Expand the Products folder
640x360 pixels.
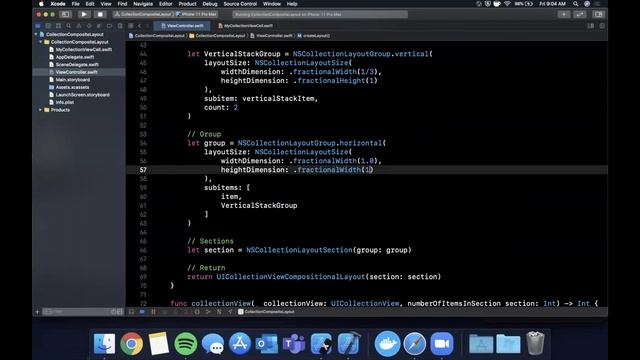(40, 110)
